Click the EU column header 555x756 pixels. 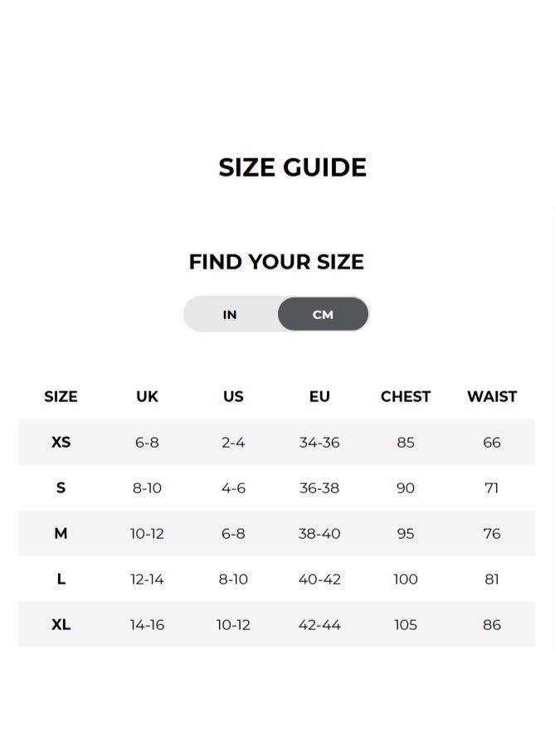click(319, 397)
